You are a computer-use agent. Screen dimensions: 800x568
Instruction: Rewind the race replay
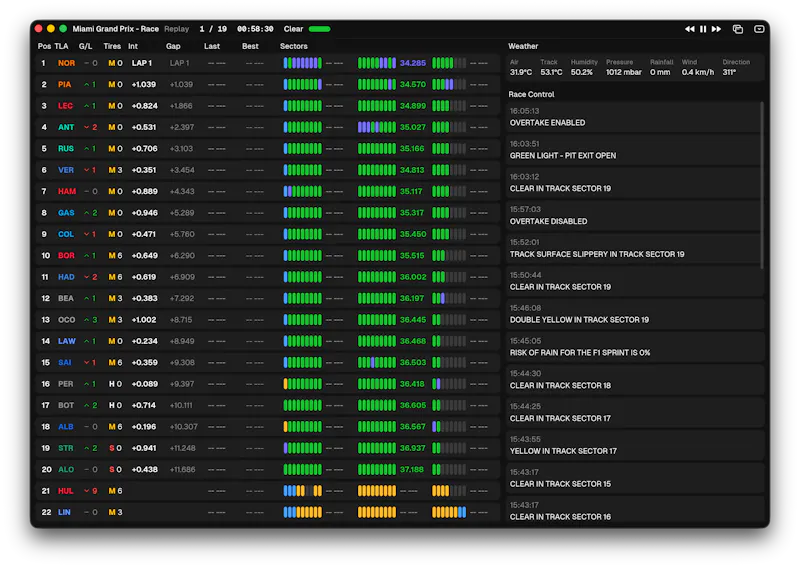click(x=690, y=29)
